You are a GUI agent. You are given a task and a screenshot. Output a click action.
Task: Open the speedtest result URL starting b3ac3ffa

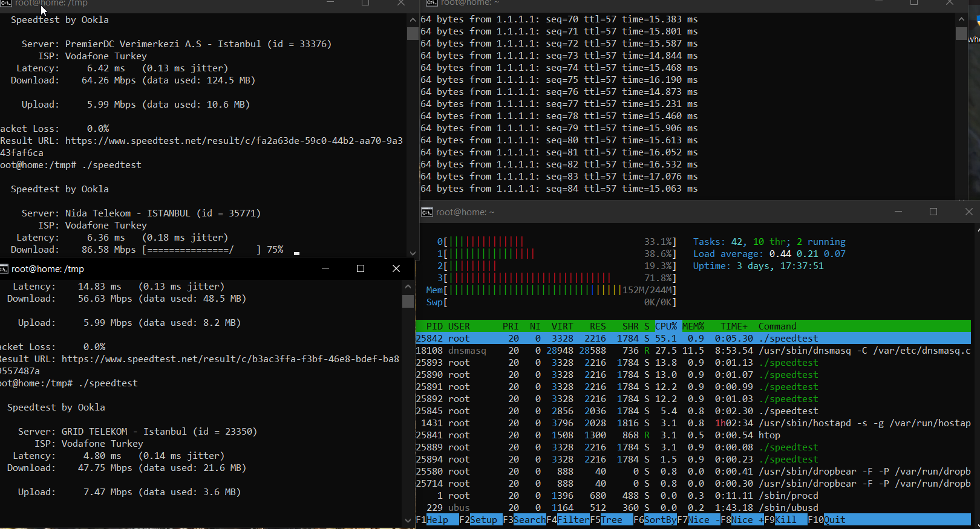coord(230,359)
